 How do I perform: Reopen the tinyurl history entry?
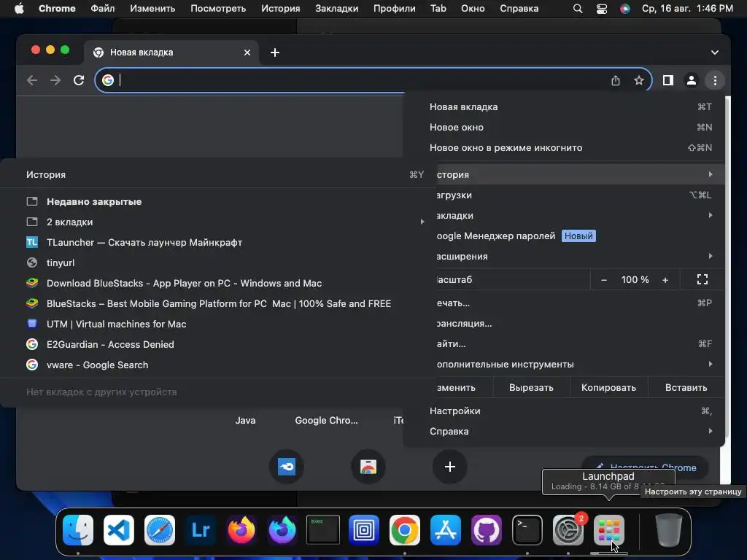(218, 262)
